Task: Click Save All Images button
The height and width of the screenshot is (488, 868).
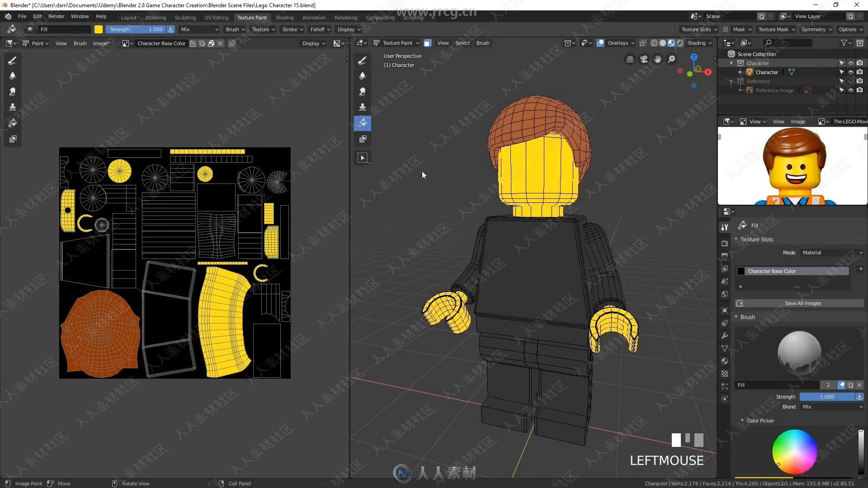Action: pos(799,303)
